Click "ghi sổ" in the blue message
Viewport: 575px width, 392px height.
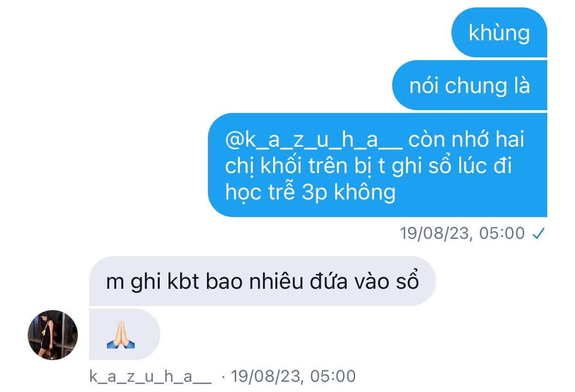tap(421, 166)
